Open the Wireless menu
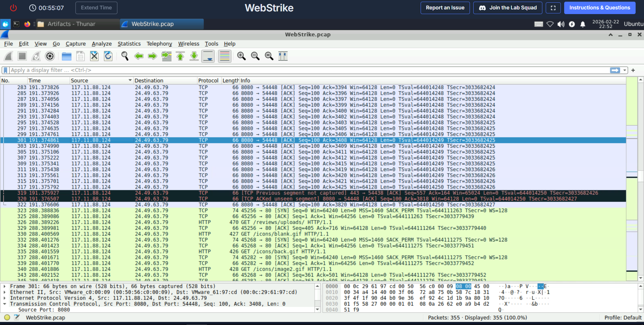Viewport: 644px width, 325px height. pos(189,44)
